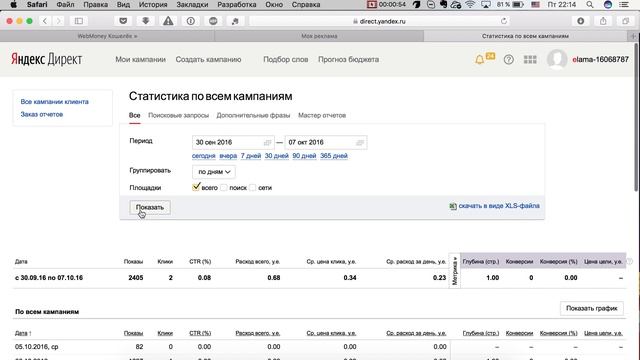Enable the сети checkbox
This screenshot has height=360, width=640.
[x=253, y=188]
